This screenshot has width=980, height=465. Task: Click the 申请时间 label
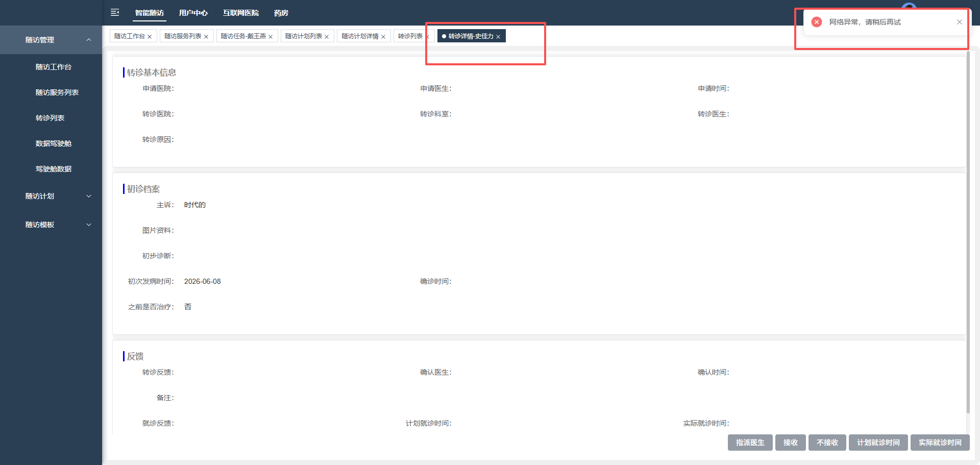point(714,88)
